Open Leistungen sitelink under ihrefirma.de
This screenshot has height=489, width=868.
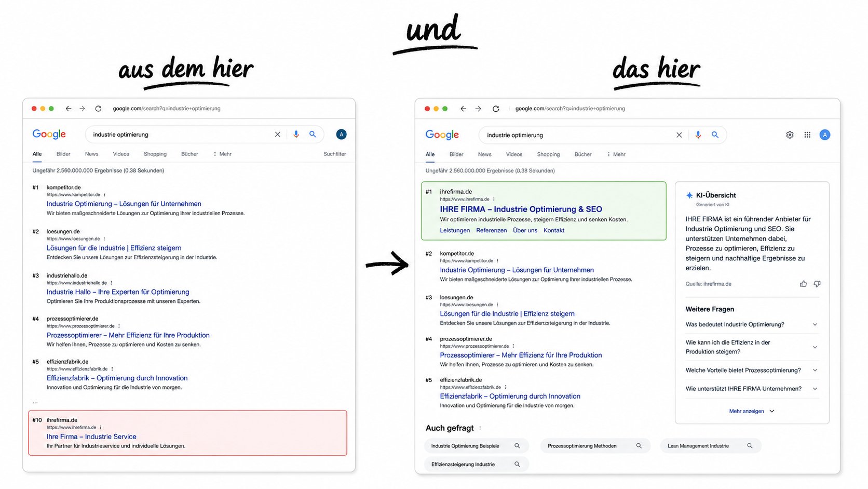[x=455, y=230]
